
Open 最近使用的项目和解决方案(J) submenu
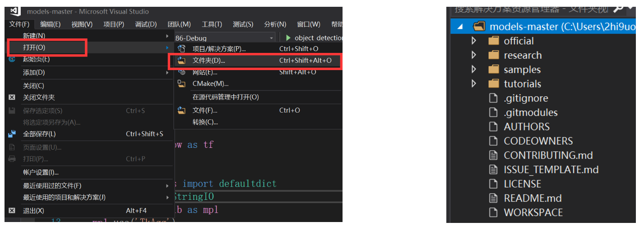tap(91, 197)
